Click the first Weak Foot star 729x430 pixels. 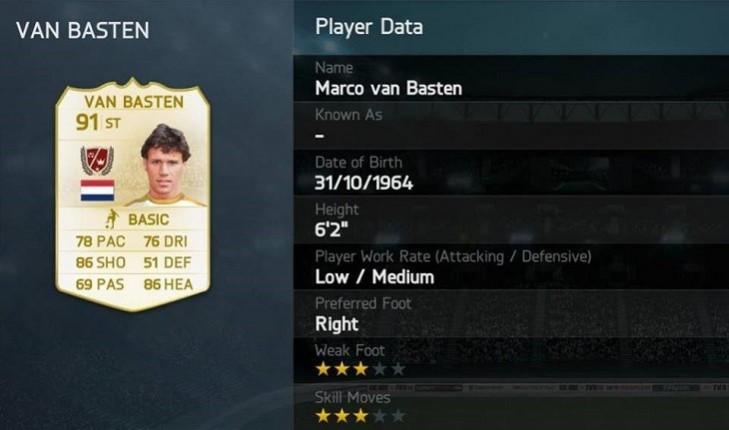pos(323,369)
